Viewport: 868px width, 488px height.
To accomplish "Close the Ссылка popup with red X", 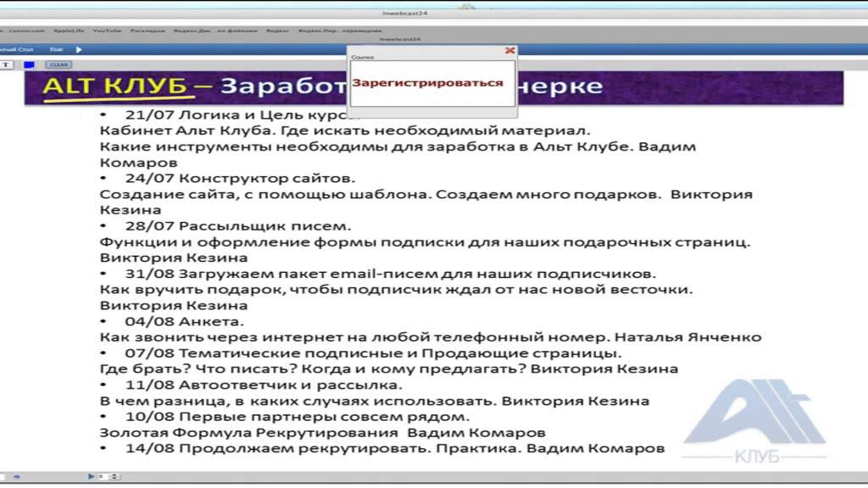I will [x=509, y=50].
